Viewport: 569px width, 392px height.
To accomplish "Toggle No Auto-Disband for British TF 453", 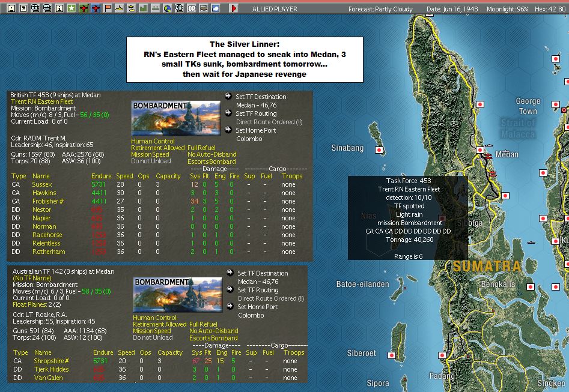I will (x=211, y=154).
